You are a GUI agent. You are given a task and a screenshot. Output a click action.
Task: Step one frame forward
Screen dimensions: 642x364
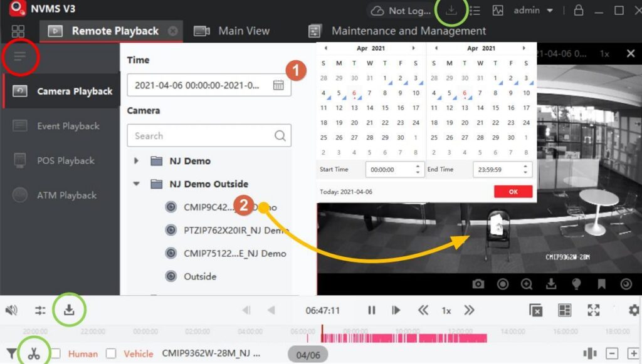click(x=396, y=310)
